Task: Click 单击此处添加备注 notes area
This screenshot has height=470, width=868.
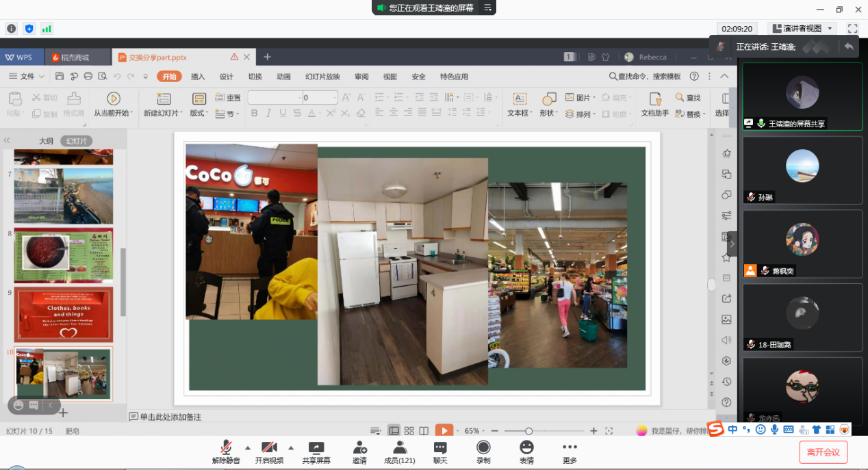Action: [170, 417]
